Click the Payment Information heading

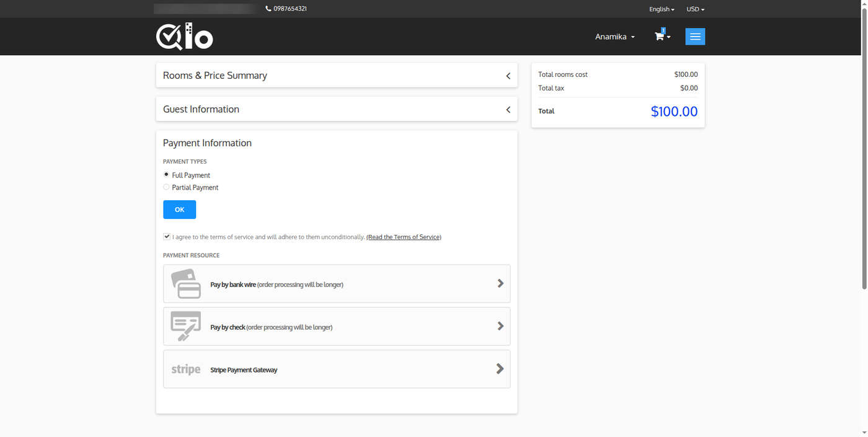(207, 143)
